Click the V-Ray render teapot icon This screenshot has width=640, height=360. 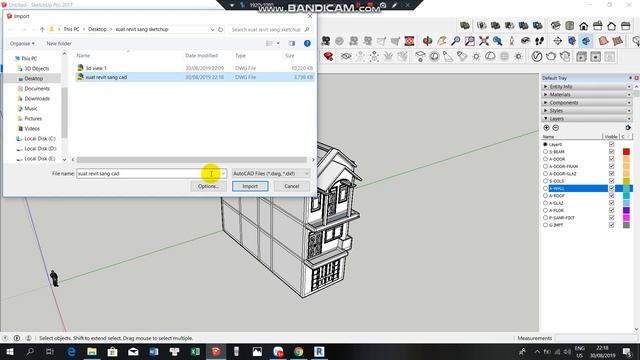tap(551, 56)
